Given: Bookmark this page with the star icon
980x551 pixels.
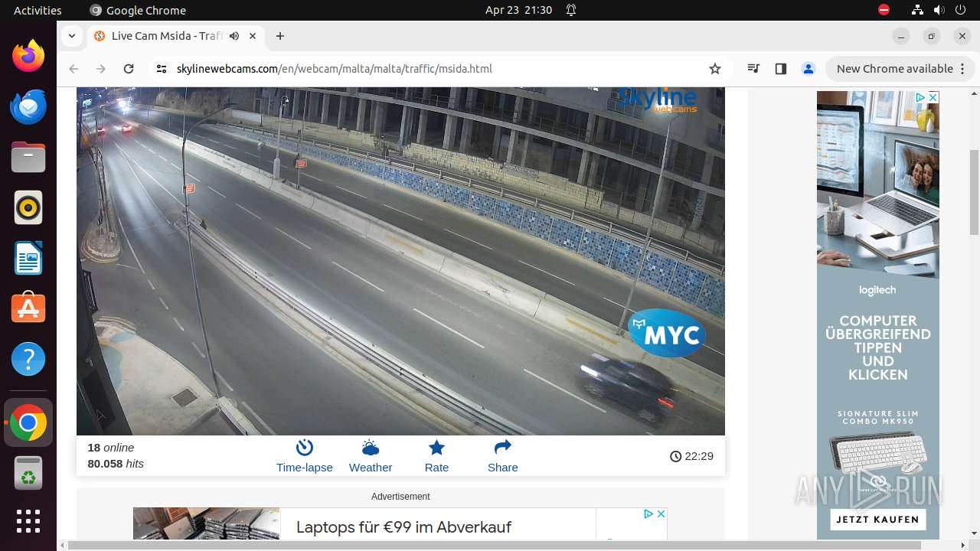Looking at the screenshot, I should [x=715, y=69].
